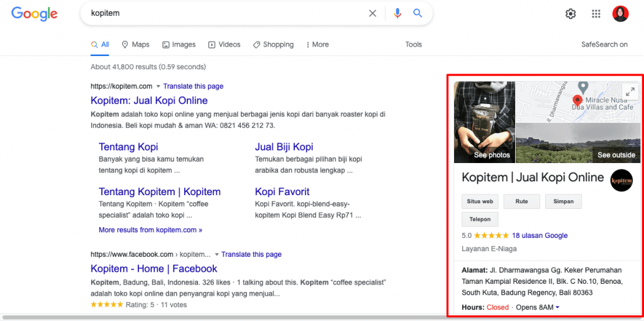The image size is (644, 321).
Task: Open the 18 ulasan Google reviews link
Action: coord(540,235)
